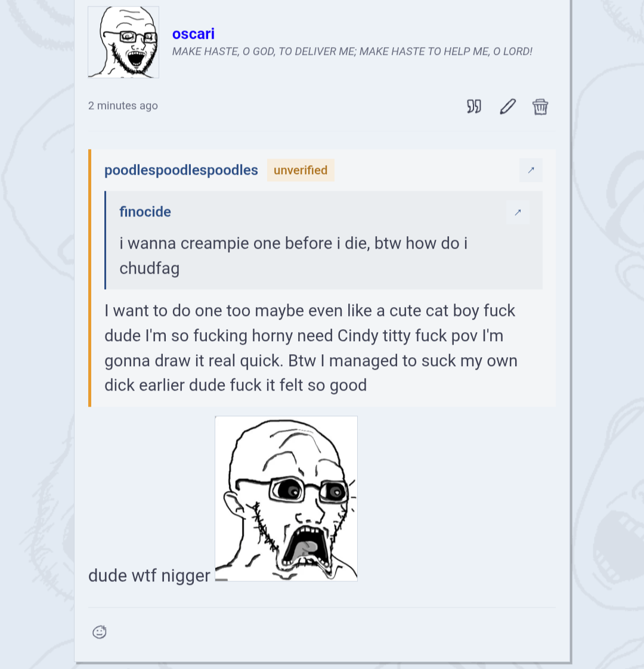The width and height of the screenshot is (644, 669).
Task: Click the "2 minutes ago" timestamp
Action: pyautogui.click(x=123, y=106)
